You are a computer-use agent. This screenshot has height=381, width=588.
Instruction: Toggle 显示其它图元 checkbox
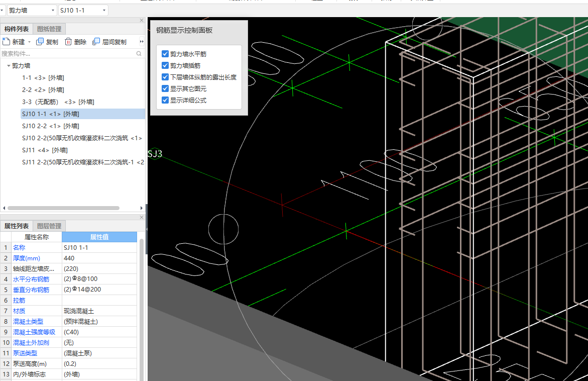[x=165, y=88]
